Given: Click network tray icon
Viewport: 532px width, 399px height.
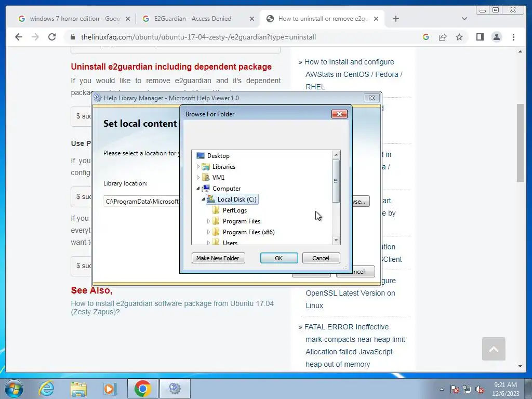Looking at the screenshot, I should tap(467, 389).
